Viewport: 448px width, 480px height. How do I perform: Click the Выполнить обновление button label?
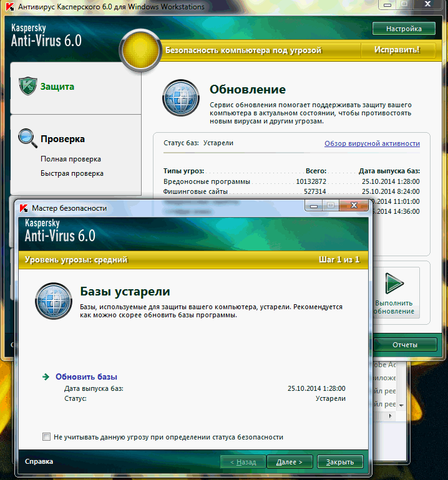(394, 307)
